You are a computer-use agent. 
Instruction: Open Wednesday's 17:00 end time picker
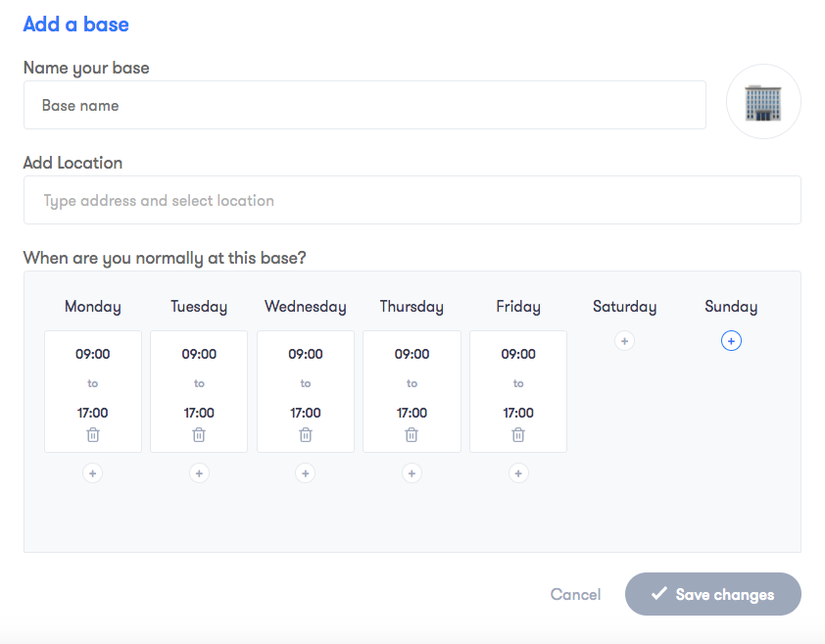coord(306,413)
